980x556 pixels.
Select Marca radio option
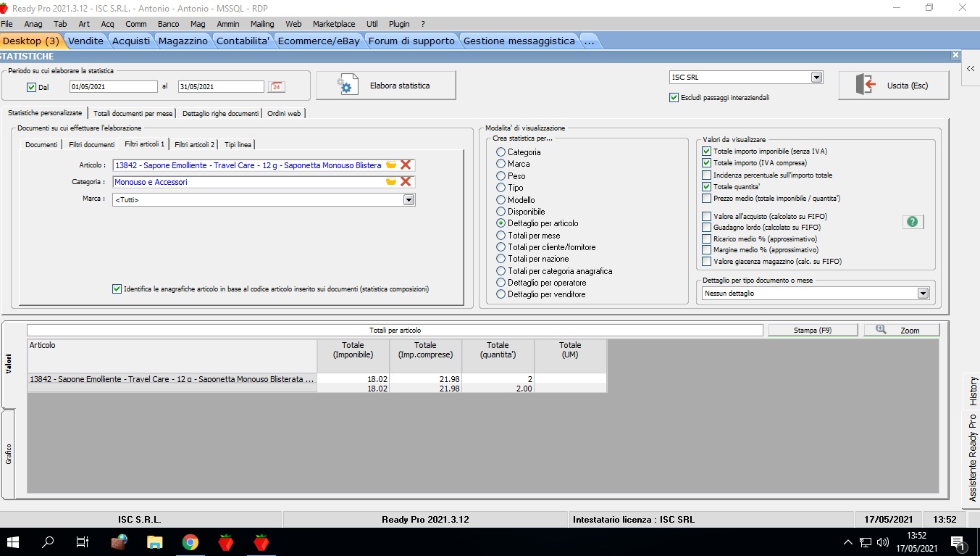pos(501,164)
